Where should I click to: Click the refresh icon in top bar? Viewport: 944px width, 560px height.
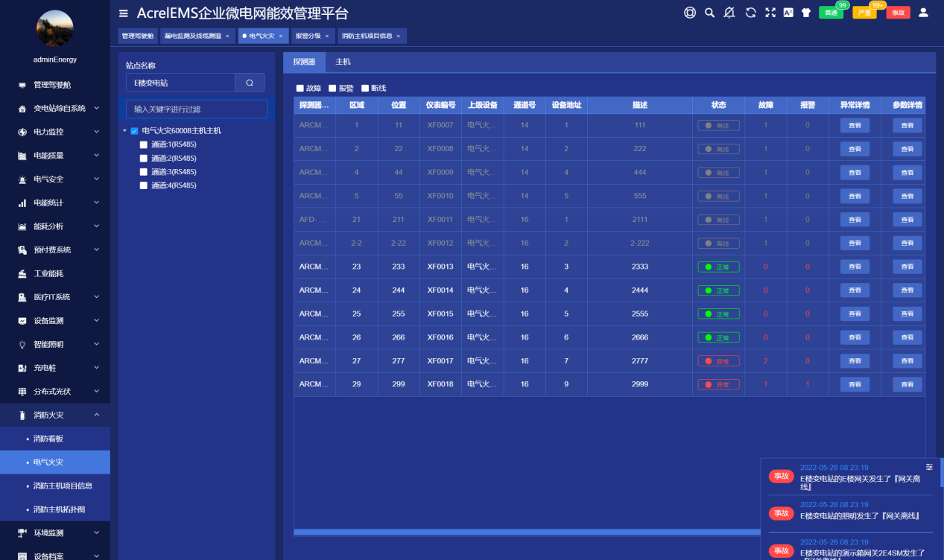[x=750, y=13]
